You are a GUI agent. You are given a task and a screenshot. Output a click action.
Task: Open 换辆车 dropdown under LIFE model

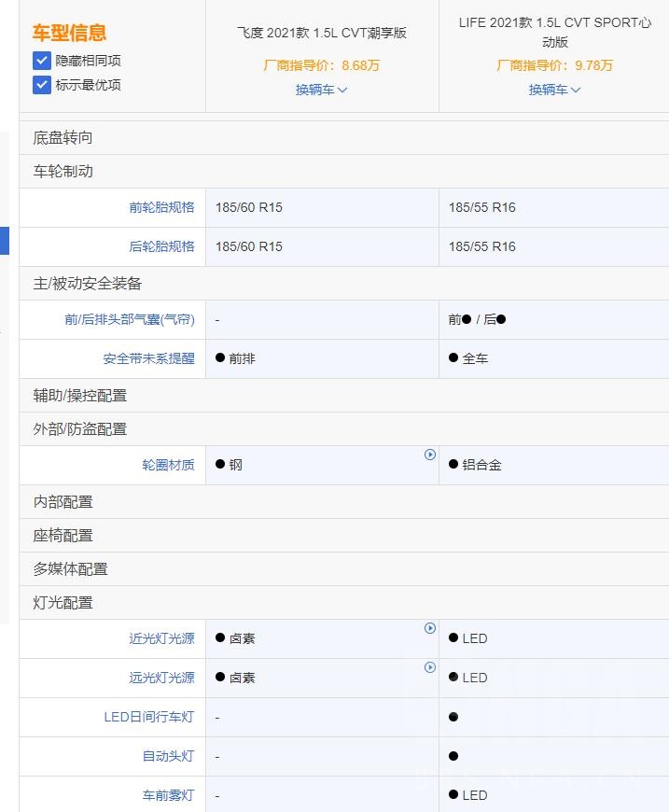pyautogui.click(x=555, y=90)
